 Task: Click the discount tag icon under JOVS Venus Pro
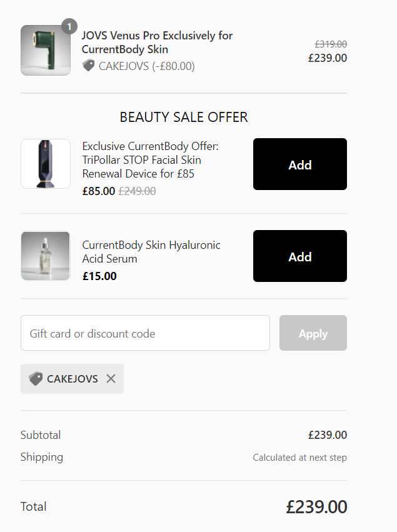(x=88, y=66)
